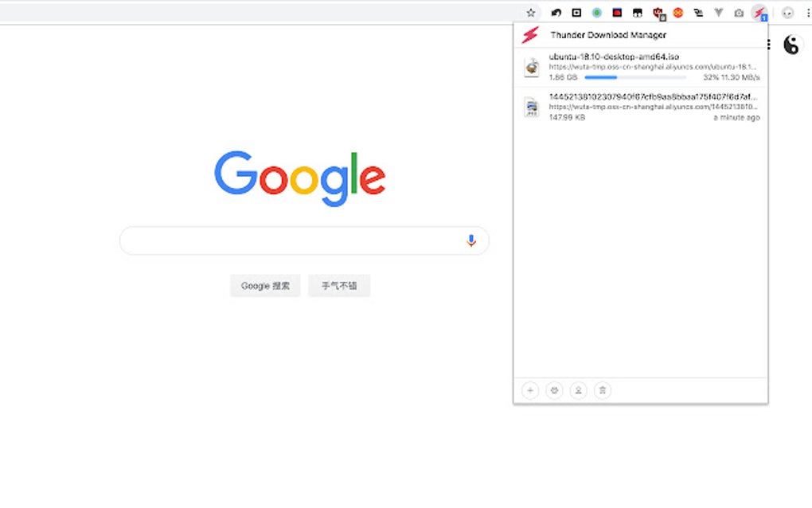The height and width of the screenshot is (508, 812).
Task: Clear downloads using the trash icon
Action: [x=602, y=390]
